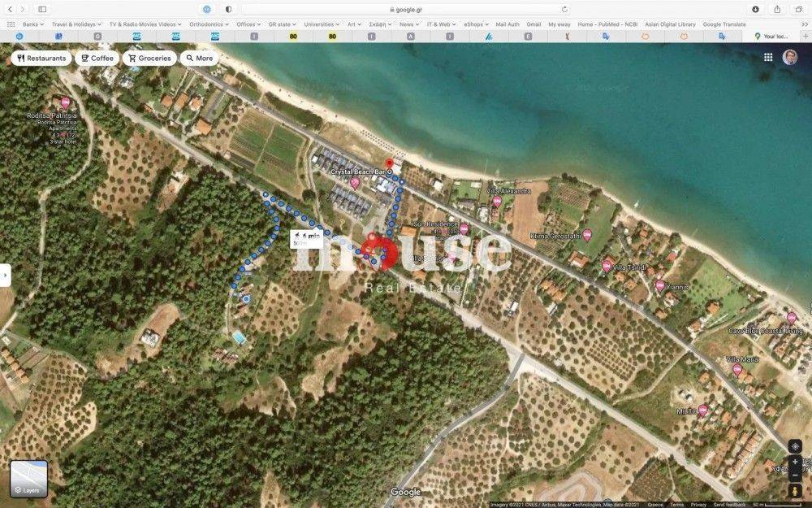Click the google.gr address field

pyautogui.click(x=406, y=9)
